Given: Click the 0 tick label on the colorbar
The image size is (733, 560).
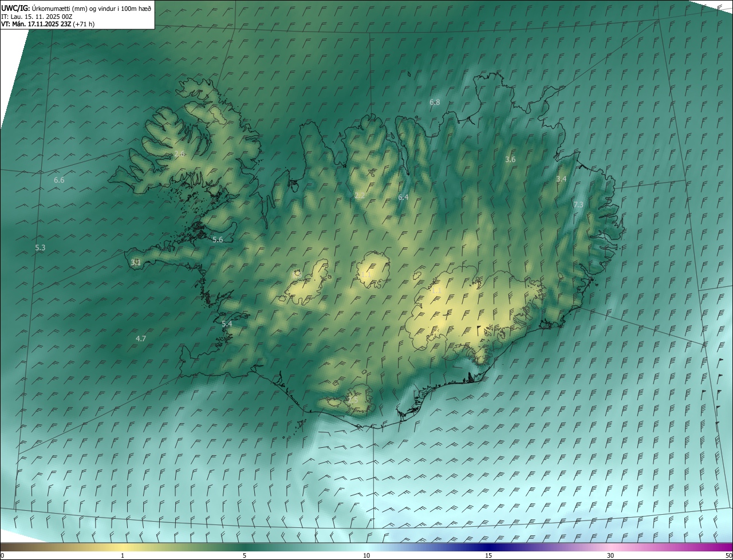Looking at the screenshot, I should (x=2, y=555).
